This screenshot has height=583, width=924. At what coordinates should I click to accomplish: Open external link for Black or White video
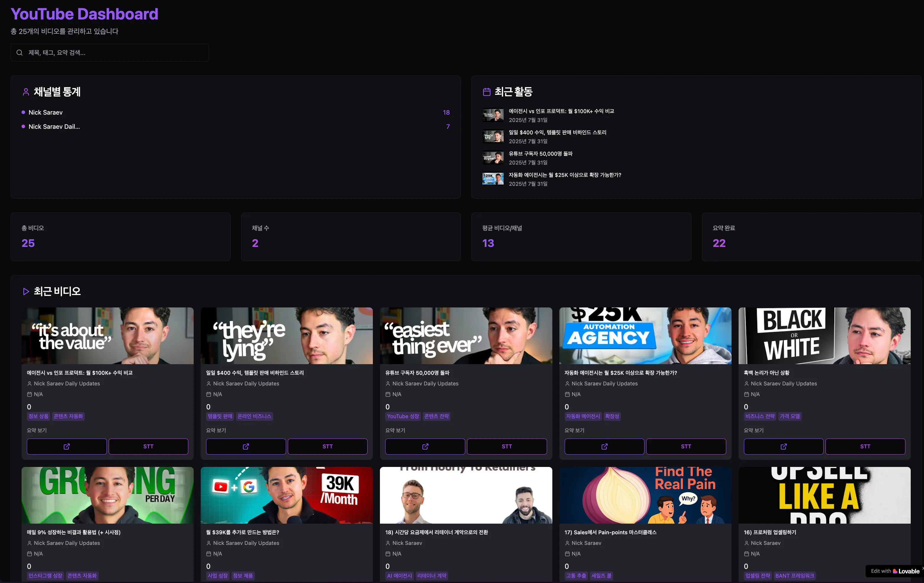[783, 446]
